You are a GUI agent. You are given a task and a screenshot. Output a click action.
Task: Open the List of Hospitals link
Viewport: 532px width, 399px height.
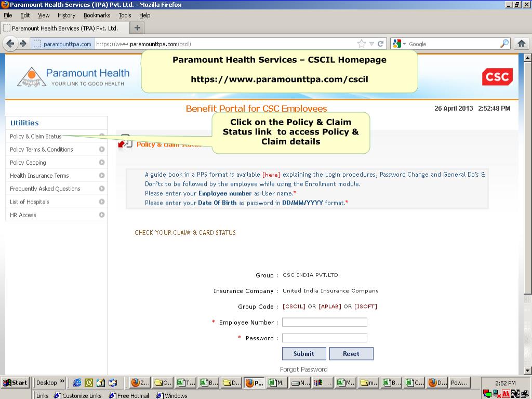pos(30,202)
